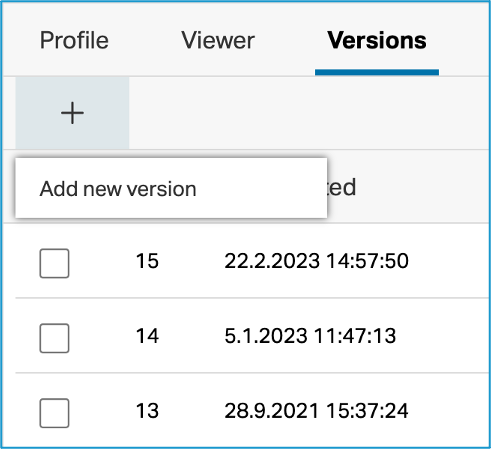This screenshot has width=492, height=450.
Task: Select the Versions tab
Action: [377, 40]
